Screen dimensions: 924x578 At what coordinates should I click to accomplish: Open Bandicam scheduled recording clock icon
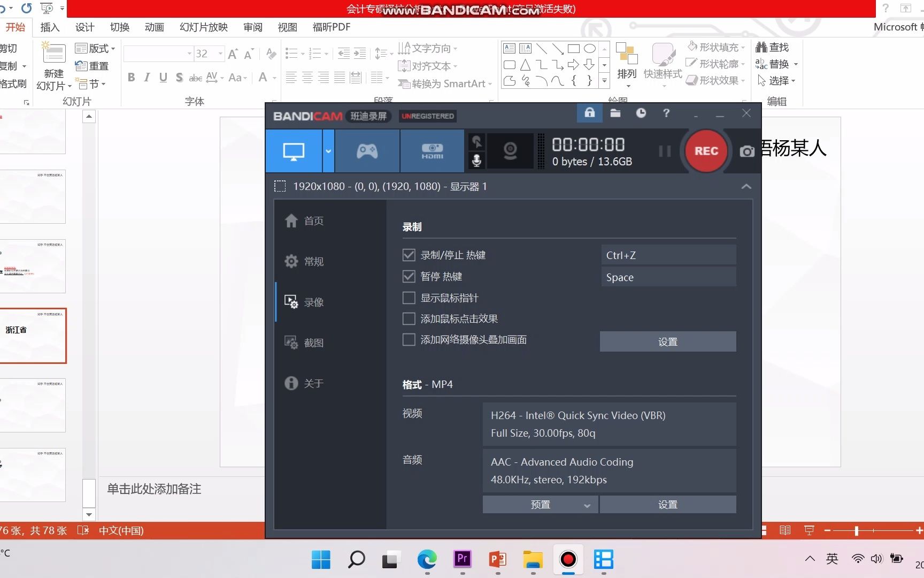click(641, 113)
